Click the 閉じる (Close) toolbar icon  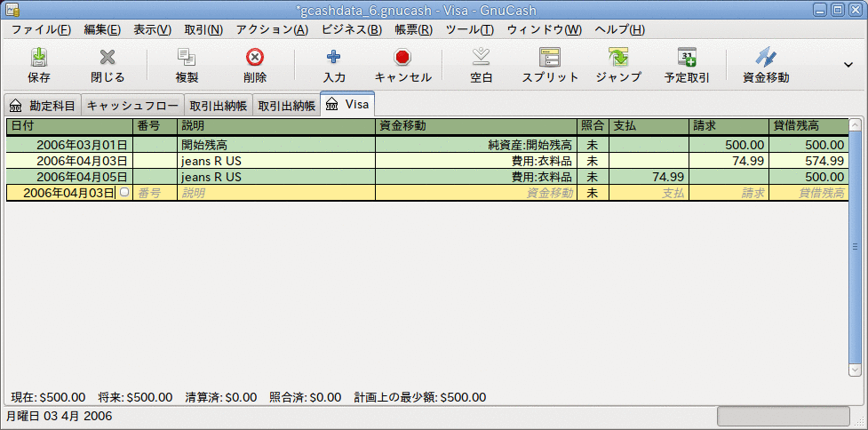pyautogui.click(x=108, y=58)
